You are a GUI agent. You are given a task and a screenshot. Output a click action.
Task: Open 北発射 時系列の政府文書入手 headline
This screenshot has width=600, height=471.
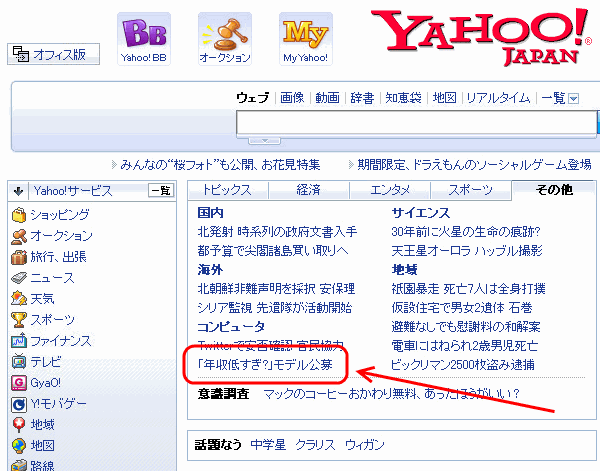click(x=277, y=232)
